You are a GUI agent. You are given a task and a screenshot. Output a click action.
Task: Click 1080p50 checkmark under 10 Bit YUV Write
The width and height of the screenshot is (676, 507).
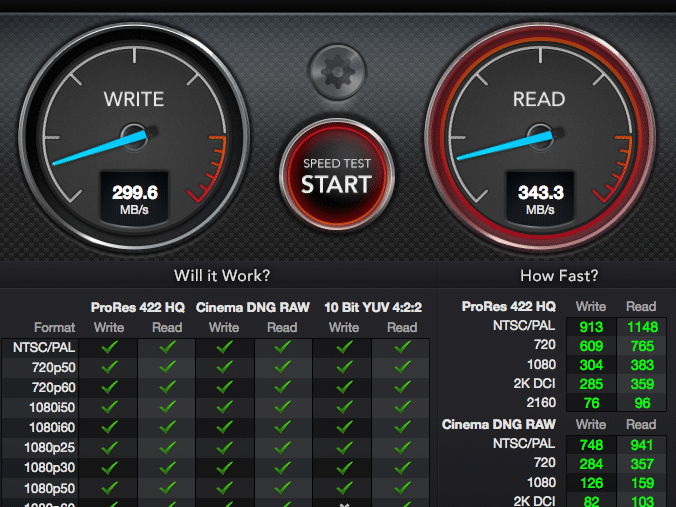pos(344,488)
